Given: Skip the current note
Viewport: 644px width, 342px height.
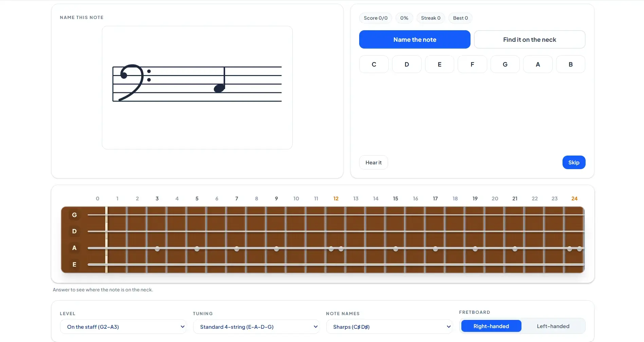Looking at the screenshot, I should [574, 162].
